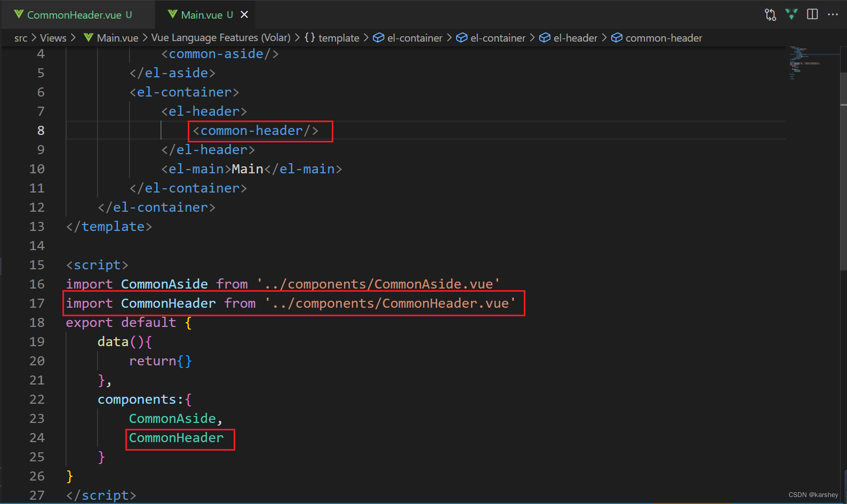Screen dimensions: 847x504
Task: Click CommonAside in the line 16 import
Action: click(x=164, y=284)
